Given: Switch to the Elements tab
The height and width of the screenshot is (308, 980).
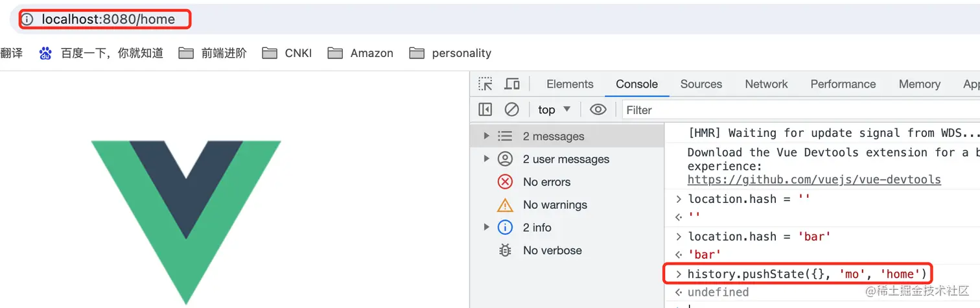Looking at the screenshot, I should [x=570, y=84].
